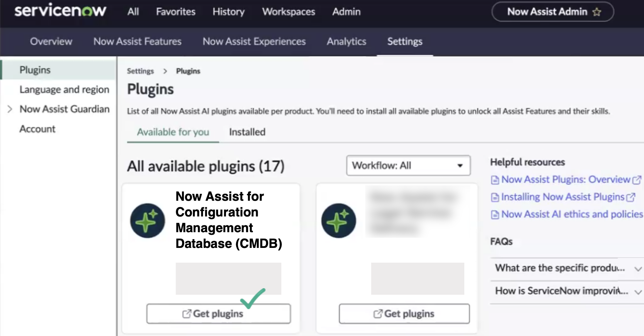Click external-link icon on CMDB Get plugins
Screen dimensions: 644x336
[x=187, y=314]
